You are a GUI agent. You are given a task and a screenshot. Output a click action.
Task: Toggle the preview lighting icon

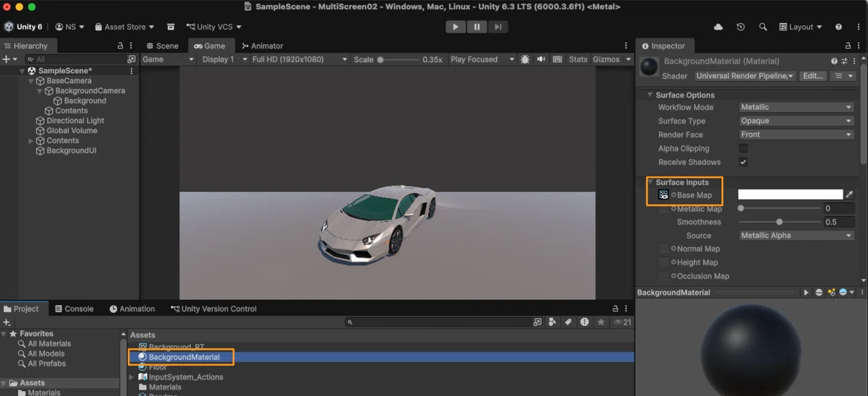(831, 293)
